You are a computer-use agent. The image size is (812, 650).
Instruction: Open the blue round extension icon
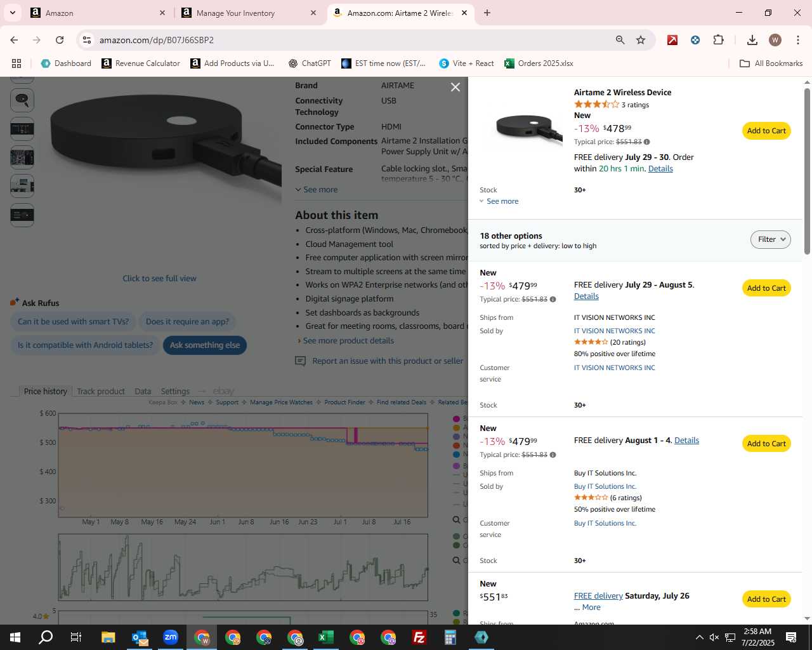pyautogui.click(x=695, y=40)
